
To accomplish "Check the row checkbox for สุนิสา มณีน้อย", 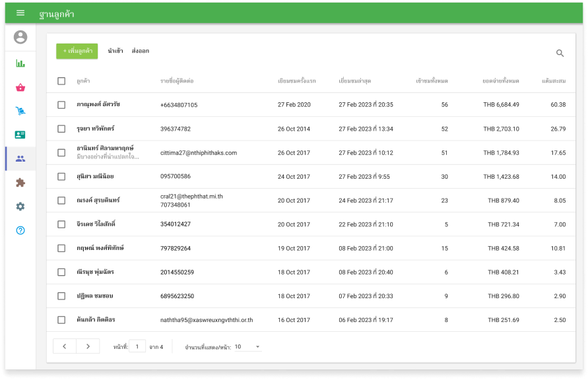I will tap(61, 177).
